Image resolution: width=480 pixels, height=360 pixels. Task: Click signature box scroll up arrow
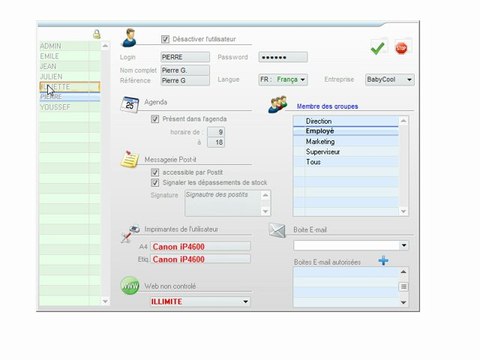(x=265, y=195)
